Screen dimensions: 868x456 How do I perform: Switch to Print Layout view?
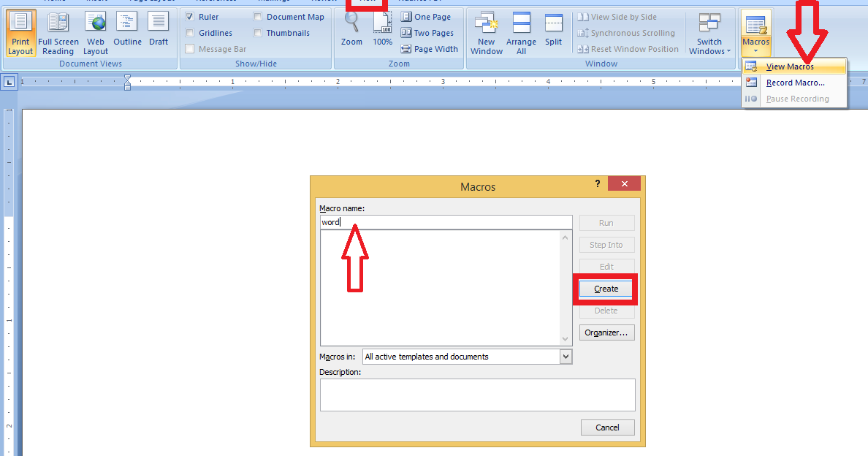20,32
